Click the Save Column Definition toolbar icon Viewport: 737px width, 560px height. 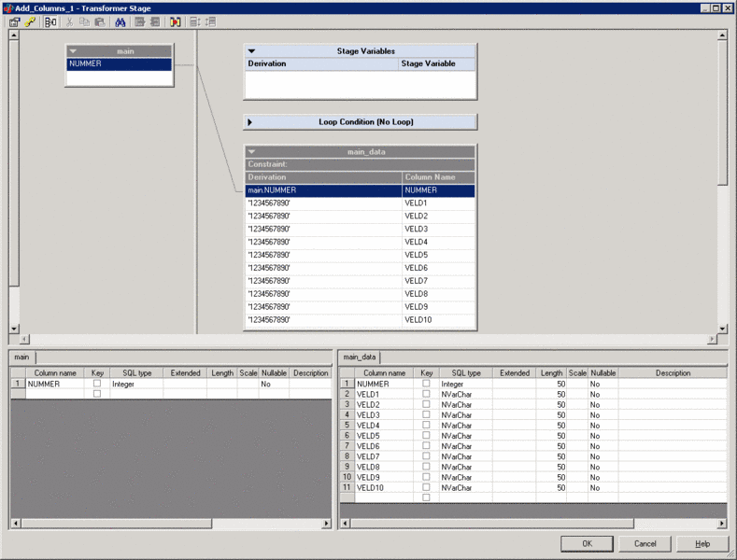(155, 22)
